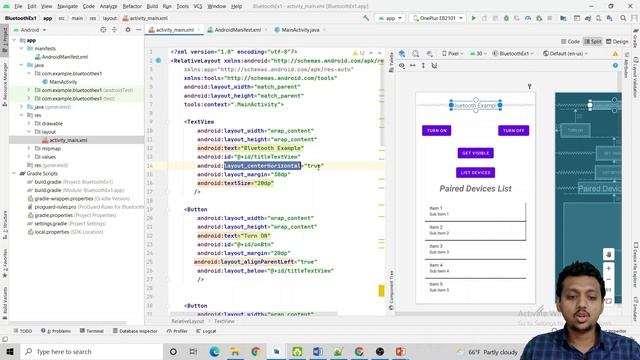Click the gutter icon beside RelativeLayout line
This screenshot has height=360, width=640.
click(158, 60)
